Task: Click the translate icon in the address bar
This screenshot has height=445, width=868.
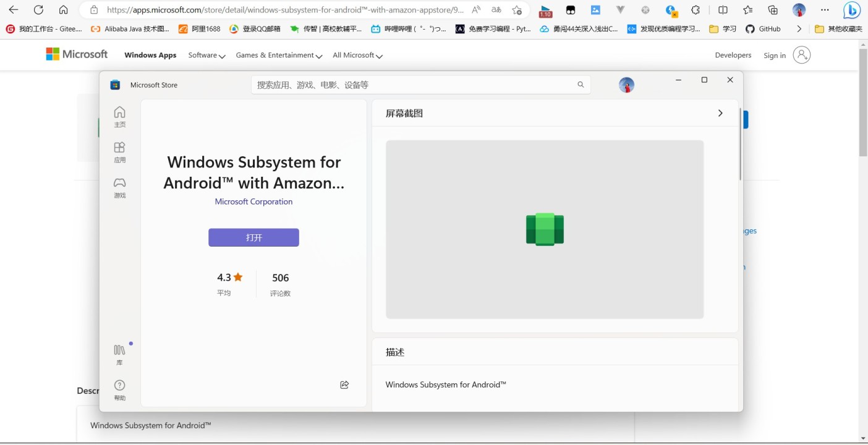Action: (496, 10)
